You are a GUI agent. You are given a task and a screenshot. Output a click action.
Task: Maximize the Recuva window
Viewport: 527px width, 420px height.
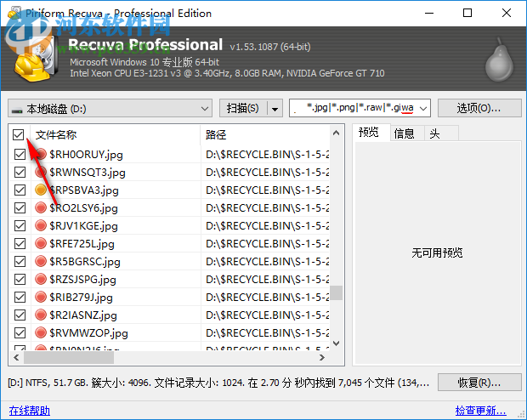(467, 13)
